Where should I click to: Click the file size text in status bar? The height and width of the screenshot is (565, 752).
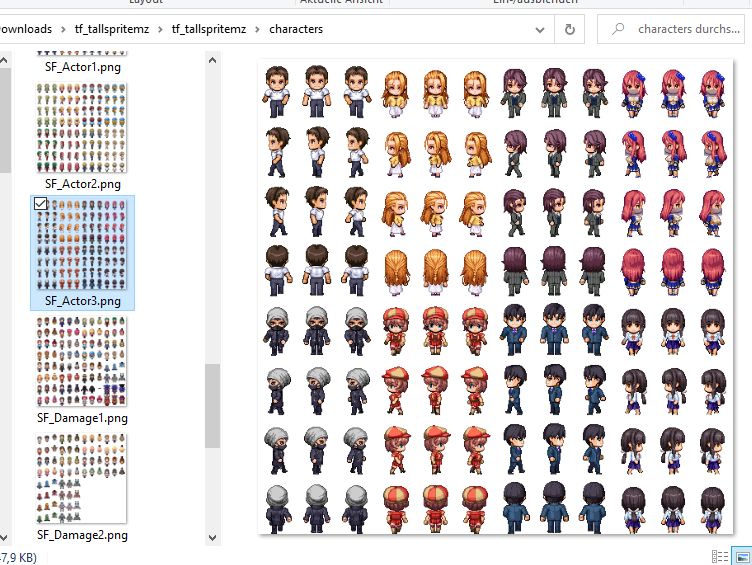pyautogui.click(x=18, y=557)
